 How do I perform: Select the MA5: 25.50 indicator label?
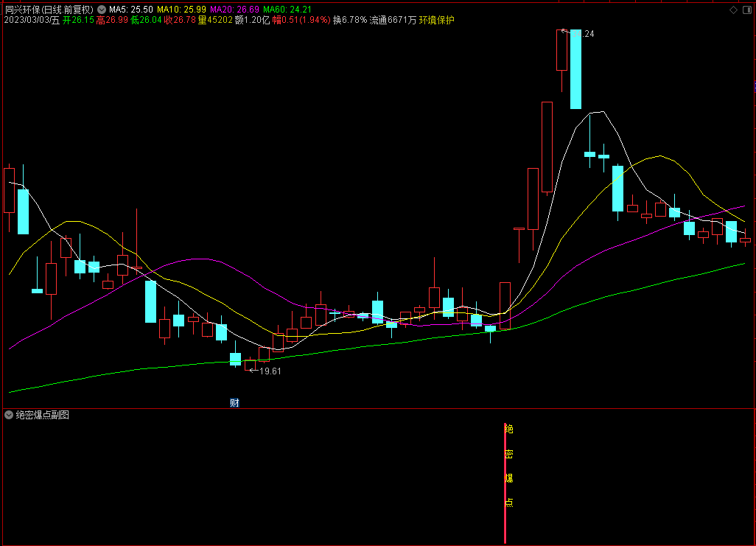point(131,10)
